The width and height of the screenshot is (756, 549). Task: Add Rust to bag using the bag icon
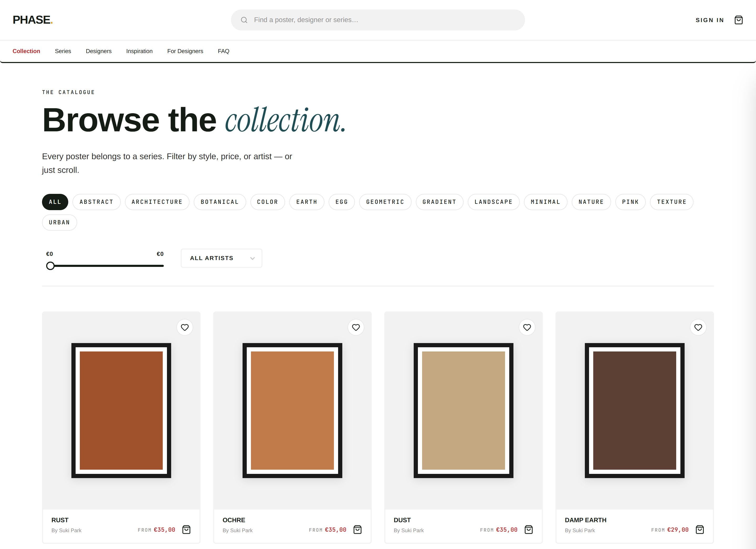(186, 530)
